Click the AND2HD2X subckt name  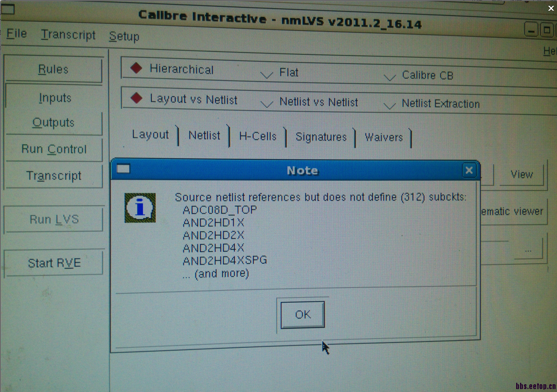tap(213, 235)
